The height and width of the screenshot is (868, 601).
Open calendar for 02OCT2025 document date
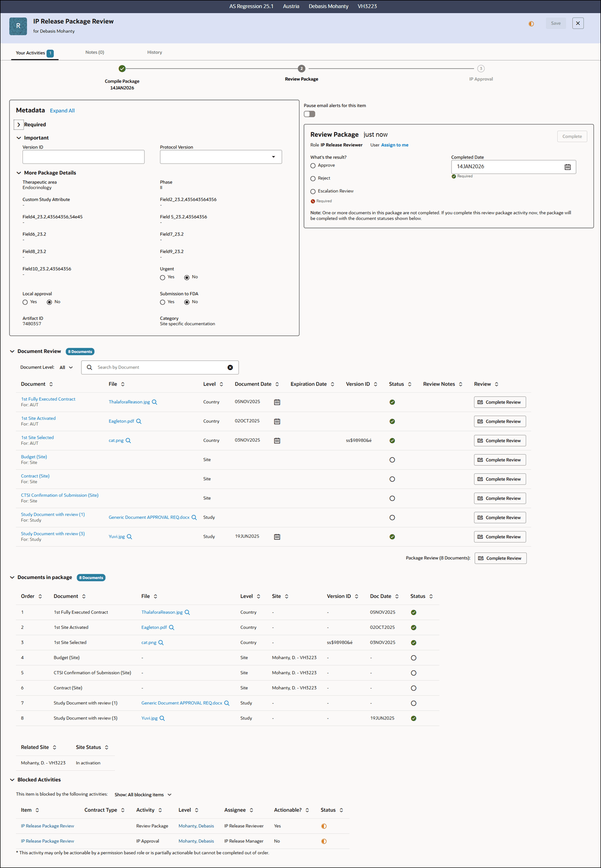(x=277, y=421)
